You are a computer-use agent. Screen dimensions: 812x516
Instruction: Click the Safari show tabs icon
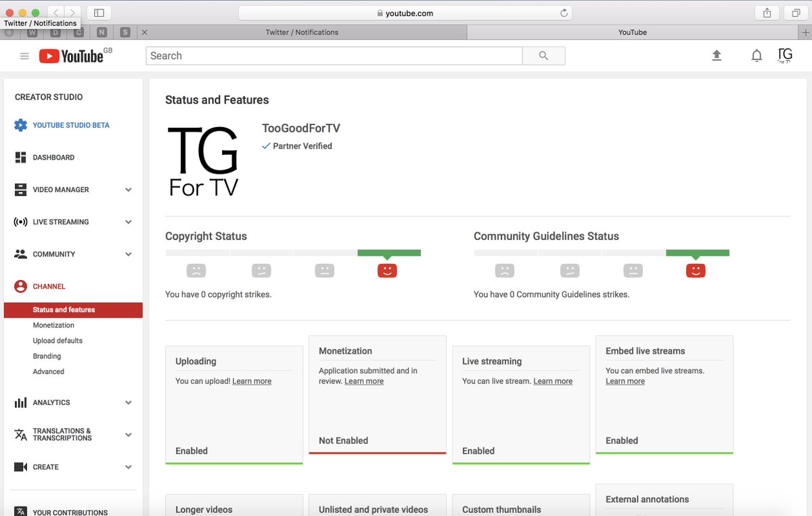point(796,13)
